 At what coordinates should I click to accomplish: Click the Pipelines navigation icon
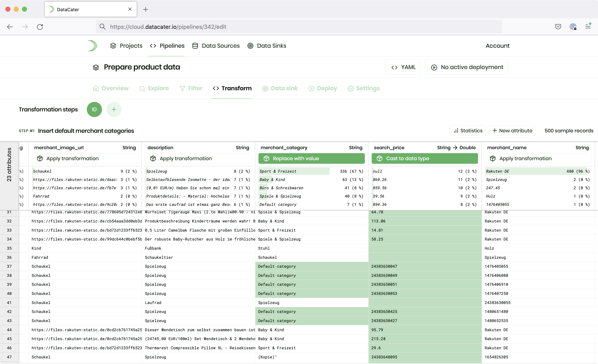[152, 46]
